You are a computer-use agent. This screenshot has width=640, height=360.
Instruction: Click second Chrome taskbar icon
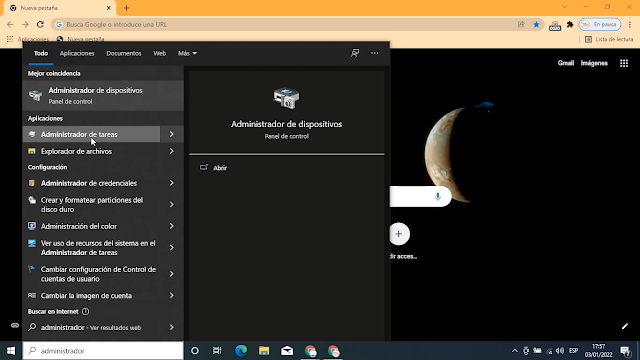click(x=333, y=351)
